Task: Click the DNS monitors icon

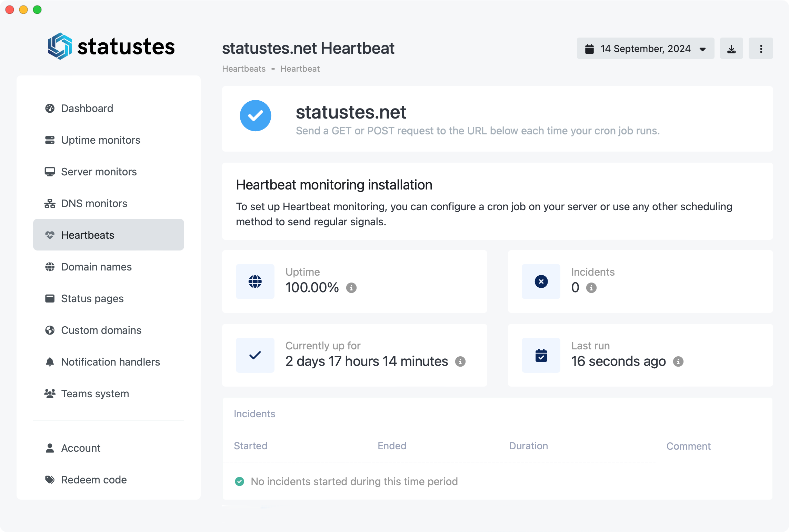Action: (x=49, y=203)
